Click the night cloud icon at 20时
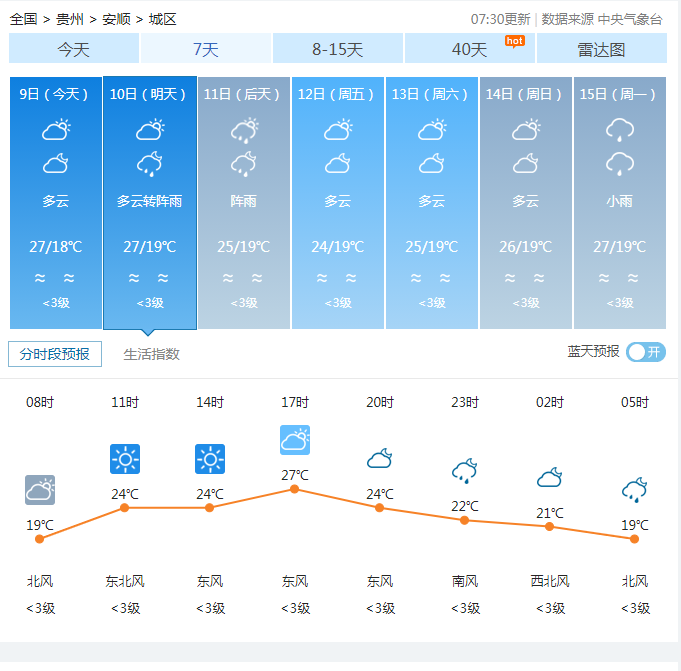This screenshot has height=671, width=681. [379, 459]
